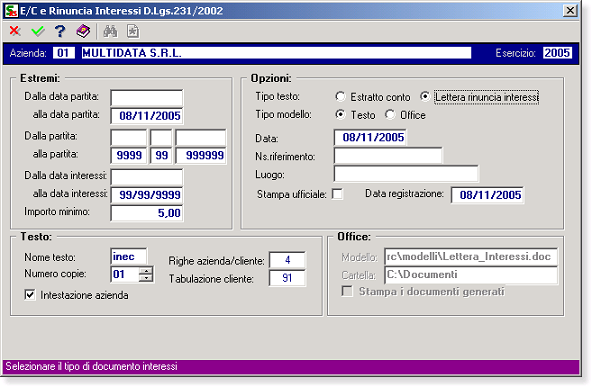592x387 pixels.
Task: Toggle Stampa i documenti generati checkbox
Action: point(347,291)
